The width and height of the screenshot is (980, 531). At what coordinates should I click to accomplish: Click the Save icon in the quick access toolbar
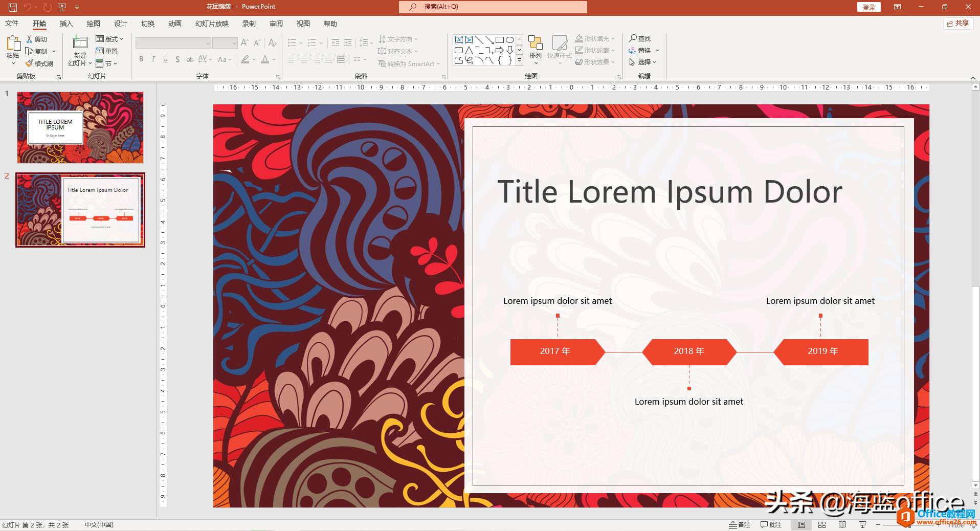point(13,7)
